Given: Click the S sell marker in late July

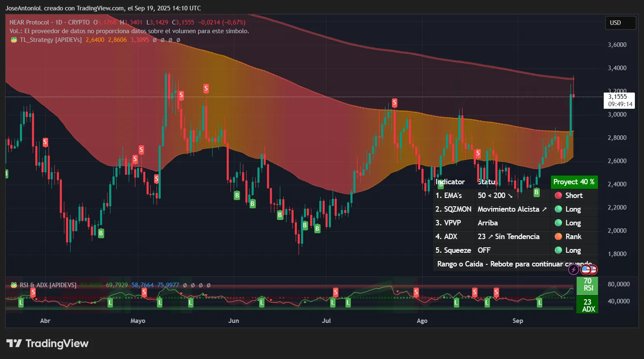Looking at the screenshot, I should 394,103.
